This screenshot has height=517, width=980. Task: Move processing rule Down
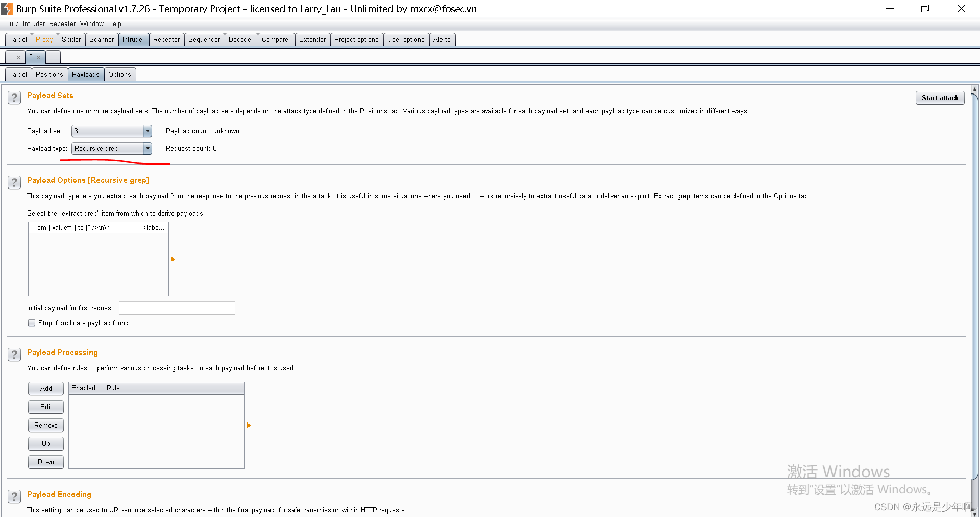[46, 462]
